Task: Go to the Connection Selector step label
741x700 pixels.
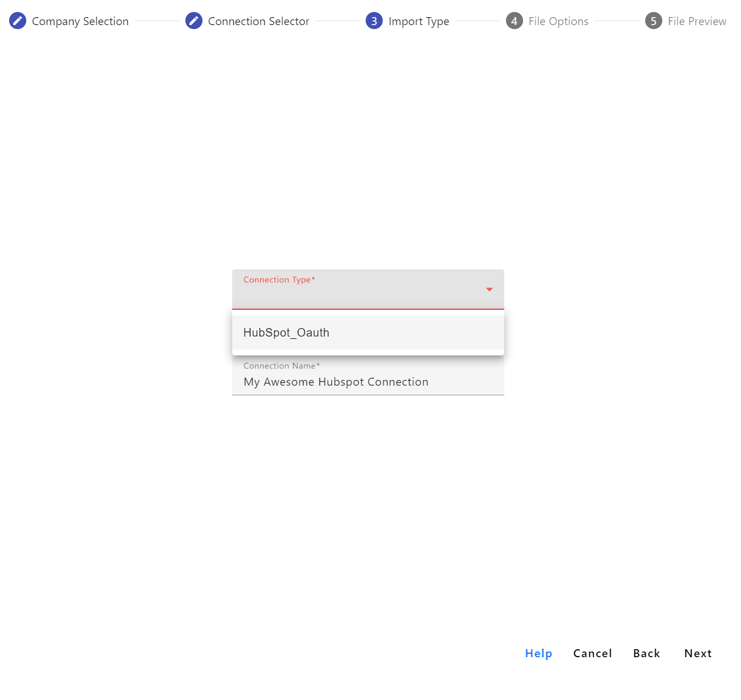Action: click(x=258, y=21)
